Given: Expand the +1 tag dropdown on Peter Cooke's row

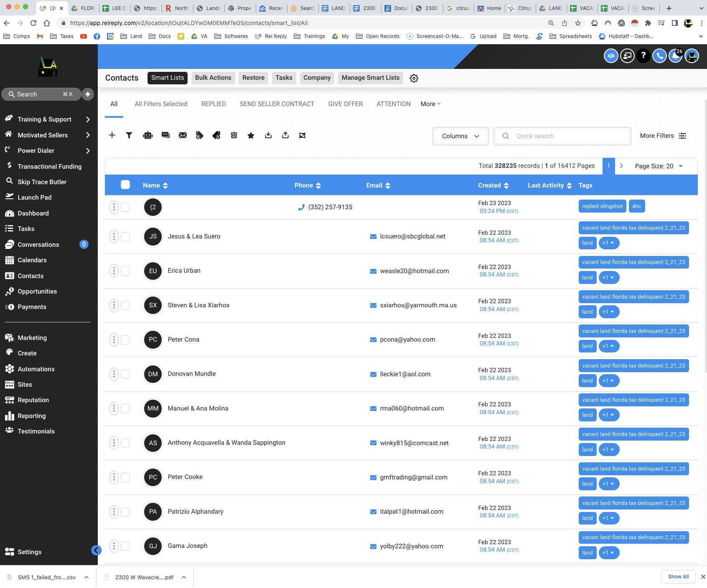Looking at the screenshot, I should click(x=609, y=484).
